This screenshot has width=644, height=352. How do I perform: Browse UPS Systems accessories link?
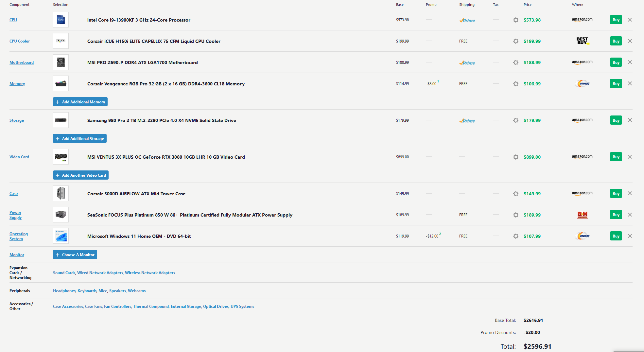pyautogui.click(x=242, y=307)
